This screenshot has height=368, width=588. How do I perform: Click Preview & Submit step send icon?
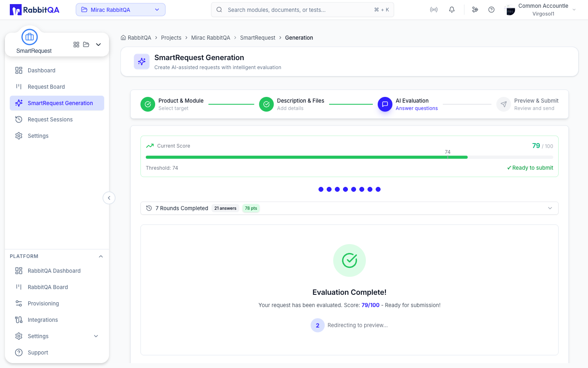[x=503, y=104]
